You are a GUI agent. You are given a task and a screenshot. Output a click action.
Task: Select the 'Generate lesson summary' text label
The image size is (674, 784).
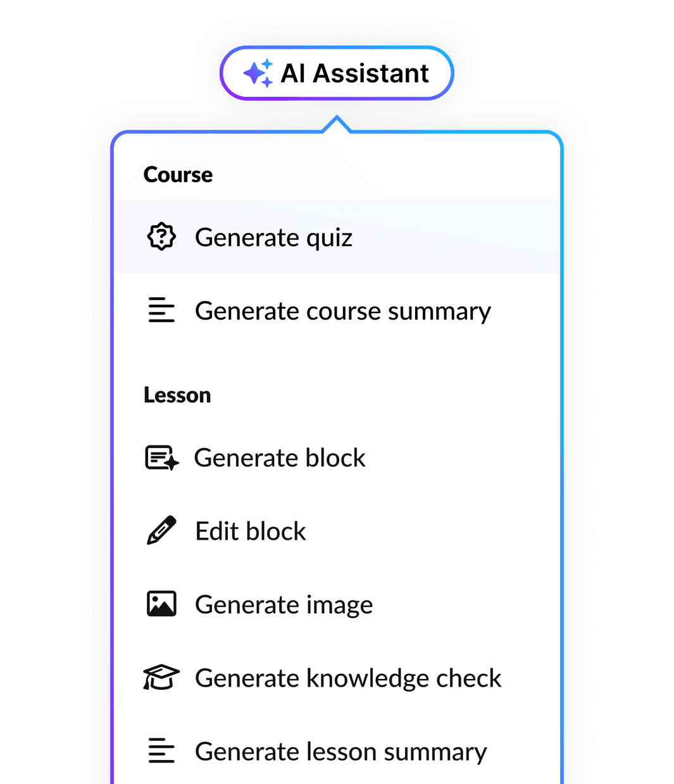(341, 752)
